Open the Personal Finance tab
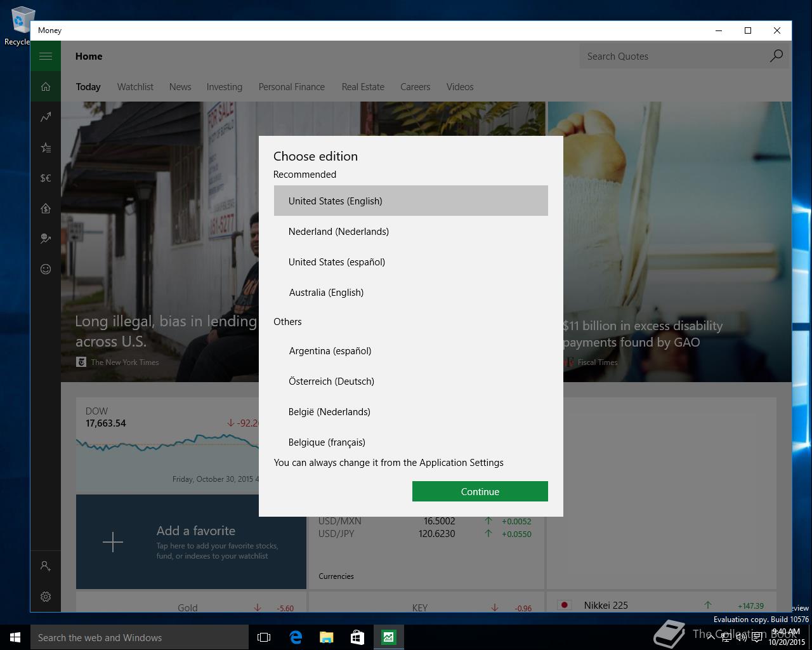The image size is (812, 650). [x=292, y=87]
